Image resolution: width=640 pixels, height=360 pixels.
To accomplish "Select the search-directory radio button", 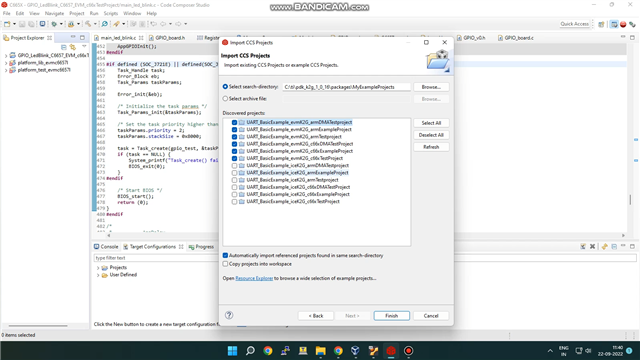I will click(x=225, y=87).
